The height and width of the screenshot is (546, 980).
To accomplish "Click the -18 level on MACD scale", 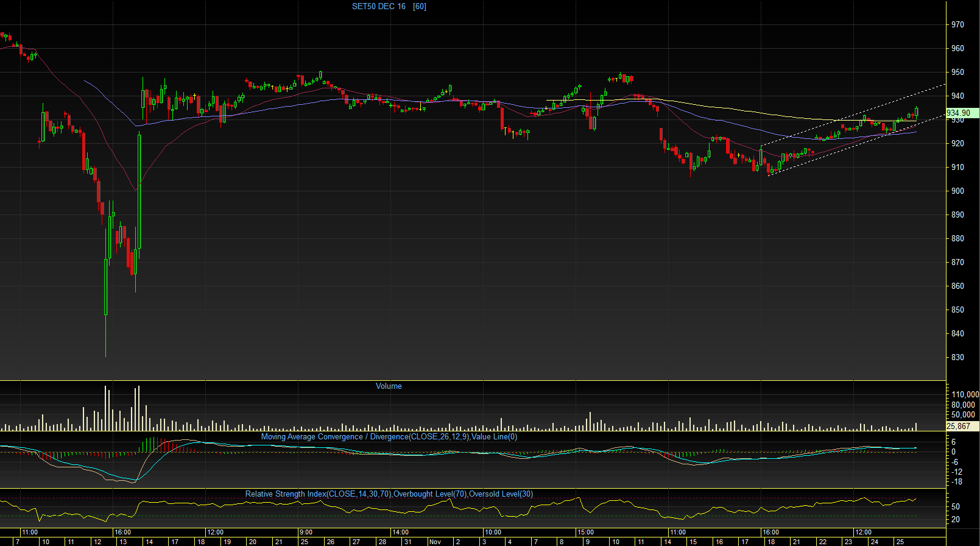I will (957, 482).
